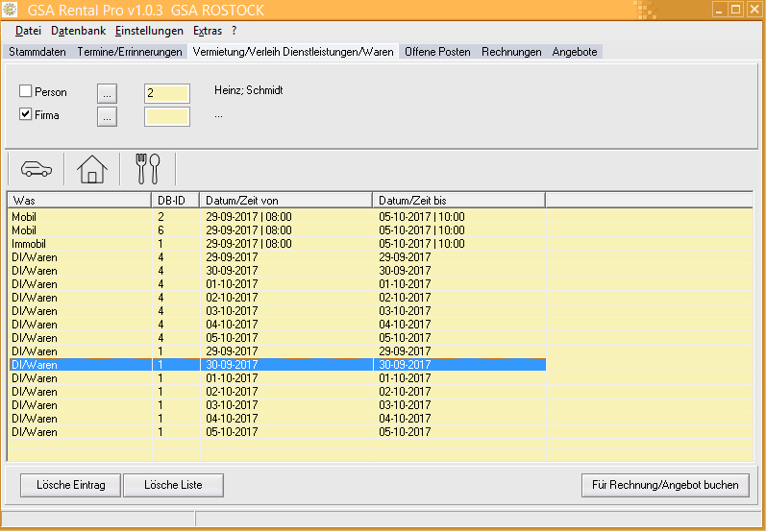Click the Person ID field containing 2
The image size is (766, 532).
(166, 93)
